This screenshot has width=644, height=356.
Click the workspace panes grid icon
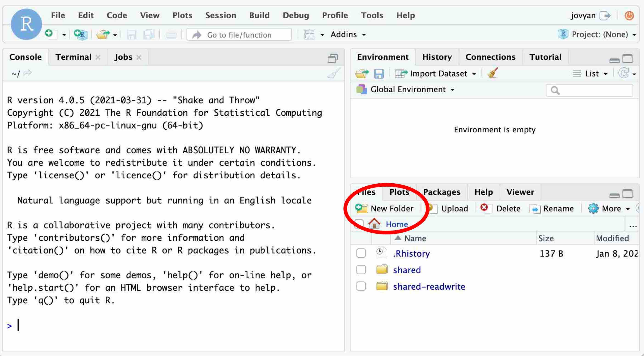[309, 34]
